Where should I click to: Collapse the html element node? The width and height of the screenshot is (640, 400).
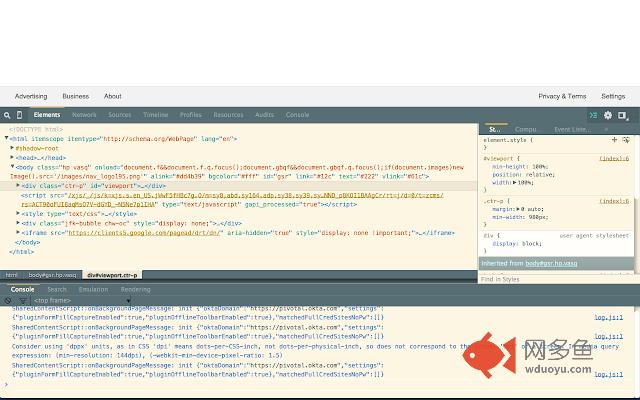click(x=7, y=138)
